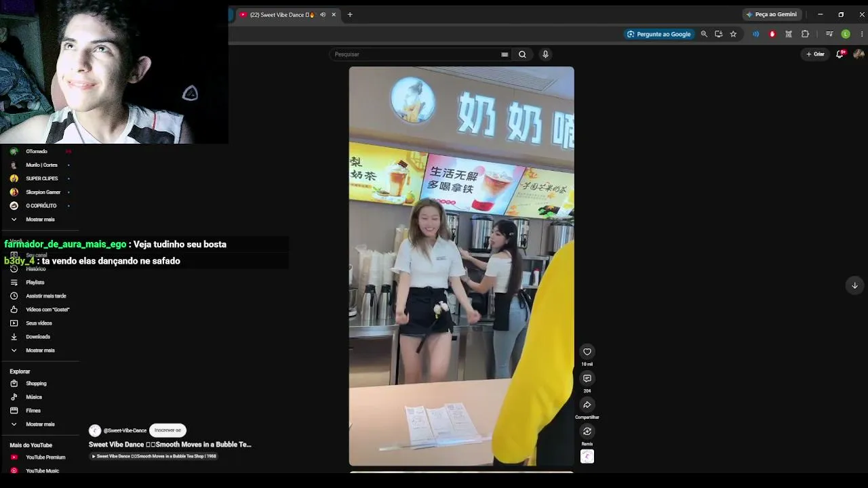Click the Short title Sweet Vibe Dance

click(x=170, y=445)
